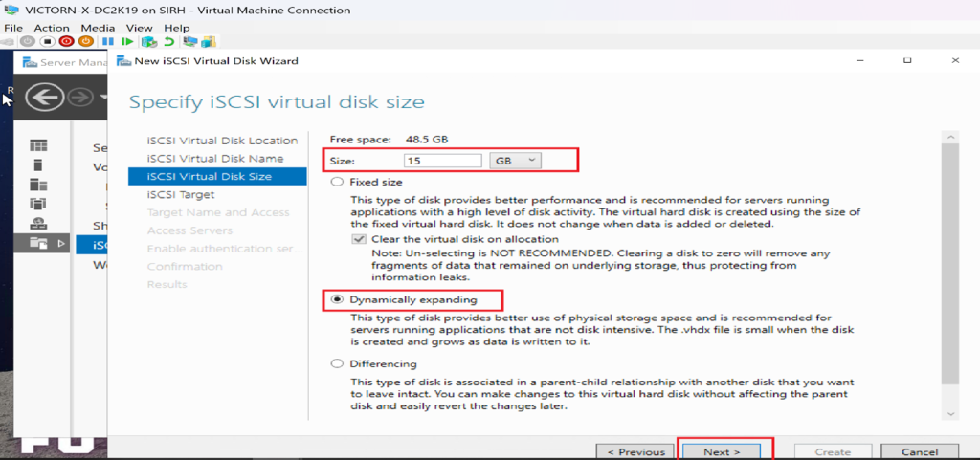The height and width of the screenshot is (460, 980).
Task: Toggle Clear the virtual disk on allocation checkbox
Action: coord(359,239)
